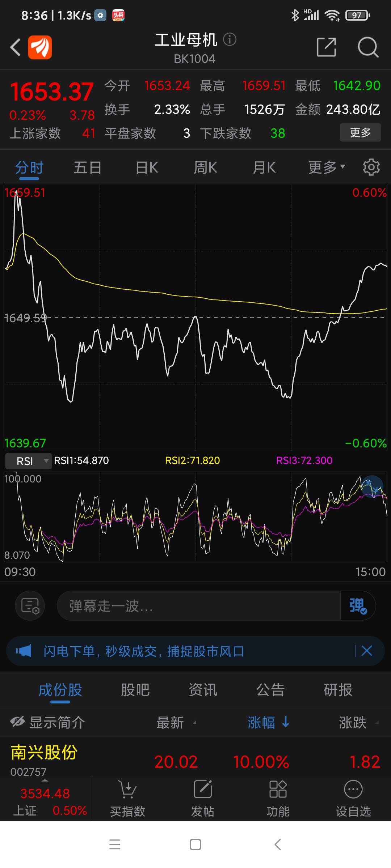The height and width of the screenshot is (868, 391).
Task: Tap the intraday price chart area
Action: [x=195, y=318]
